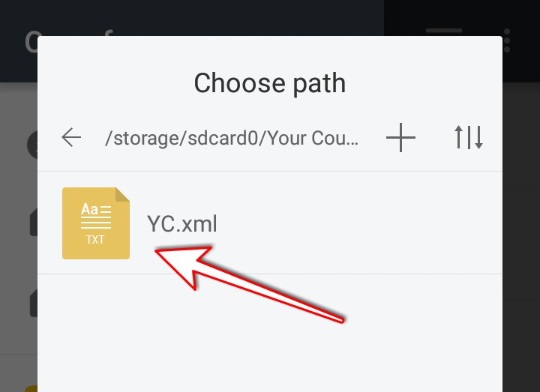Go back using the left arrow icon

[x=71, y=137]
